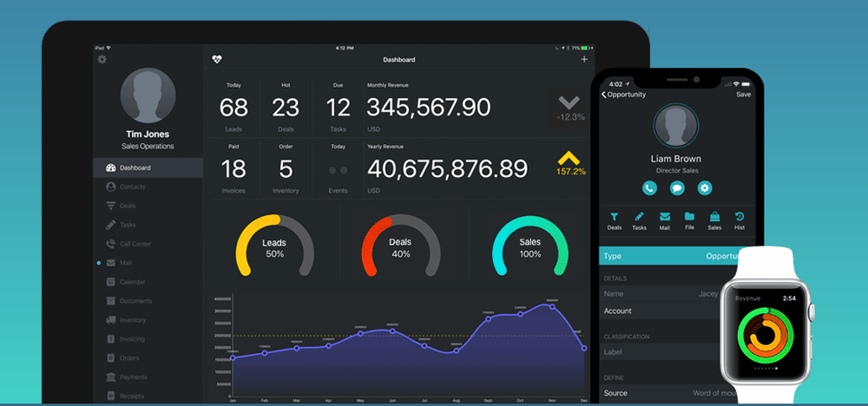This screenshot has height=406, width=868.
Task: Open Hist tab on phone
Action: (x=740, y=221)
